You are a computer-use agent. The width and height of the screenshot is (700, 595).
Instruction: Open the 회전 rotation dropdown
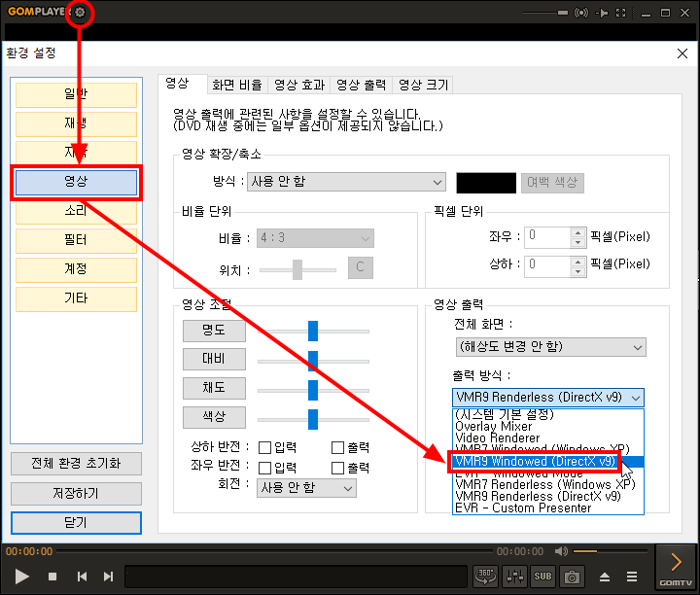(x=306, y=488)
